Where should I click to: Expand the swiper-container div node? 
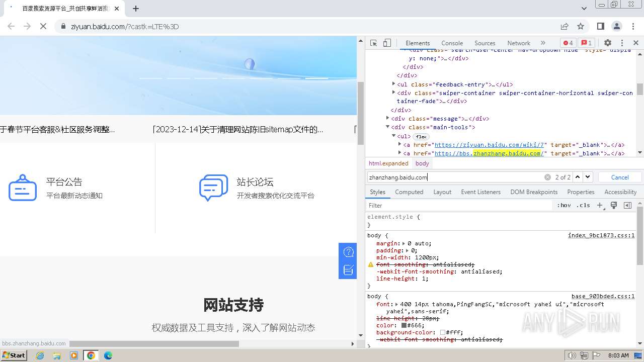pos(393,93)
